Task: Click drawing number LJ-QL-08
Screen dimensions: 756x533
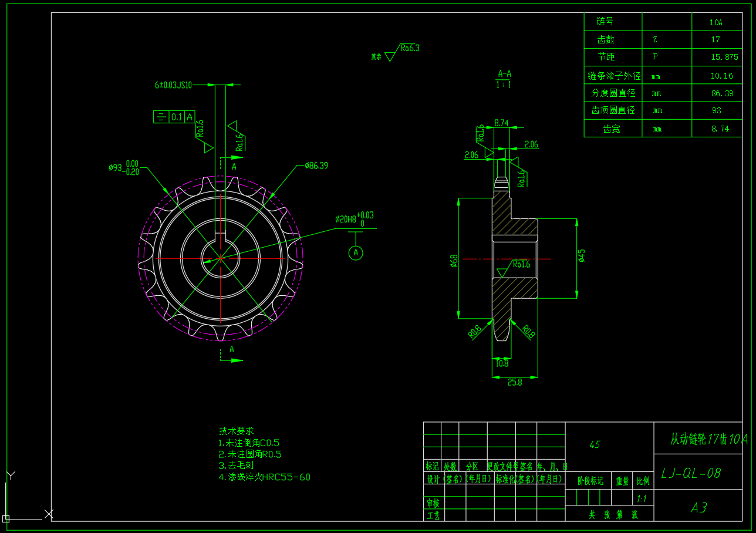Action: pos(691,473)
